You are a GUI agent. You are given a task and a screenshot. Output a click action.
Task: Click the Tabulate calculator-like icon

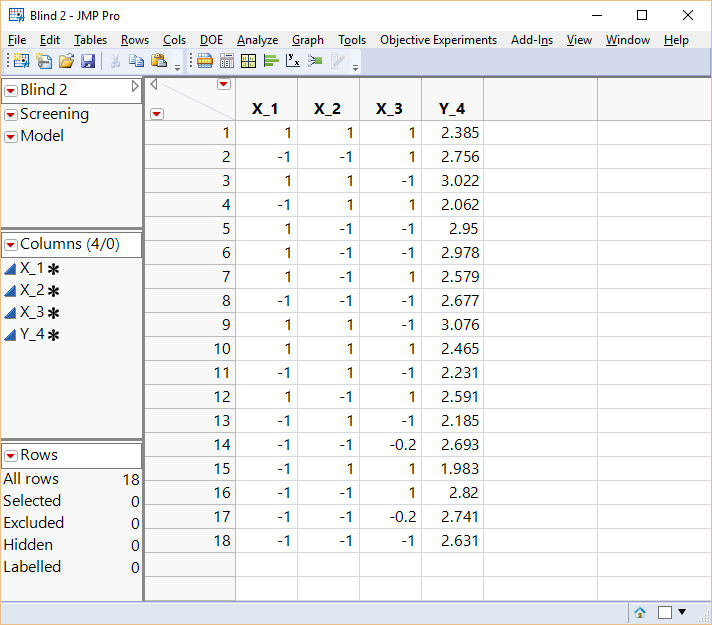(227, 61)
